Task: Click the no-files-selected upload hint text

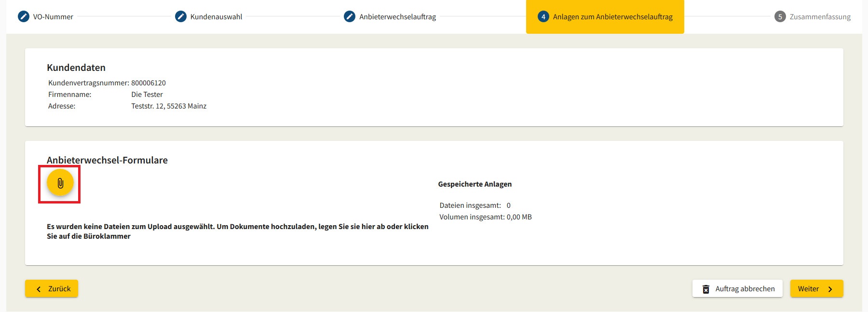Action: pos(238,231)
